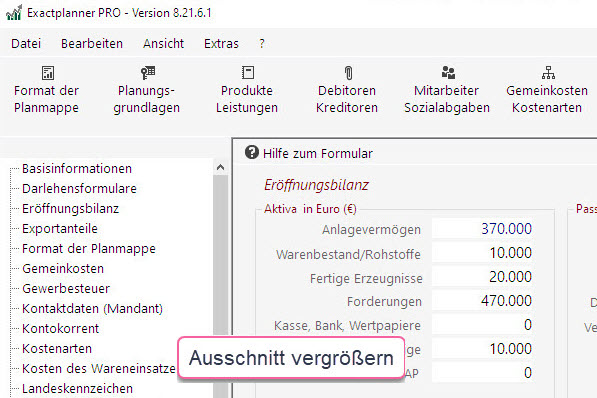Open the Extras menu
This screenshot has height=398, width=597.
(x=221, y=44)
